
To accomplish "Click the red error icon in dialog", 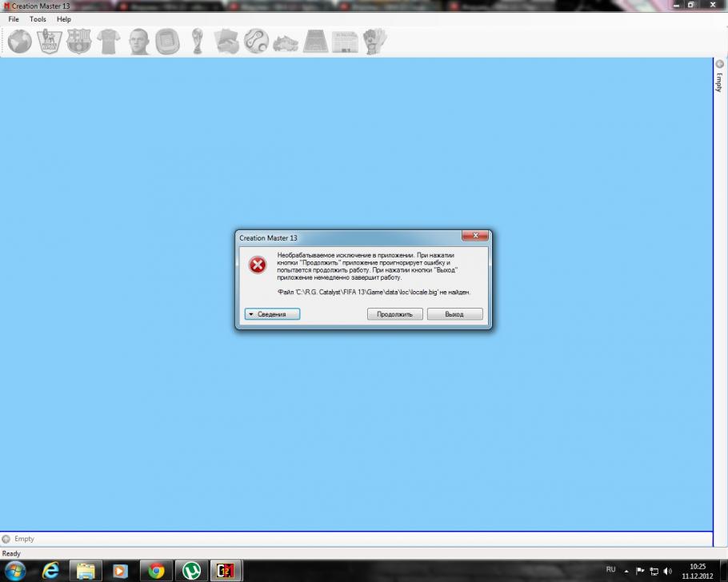I will pyautogui.click(x=258, y=265).
